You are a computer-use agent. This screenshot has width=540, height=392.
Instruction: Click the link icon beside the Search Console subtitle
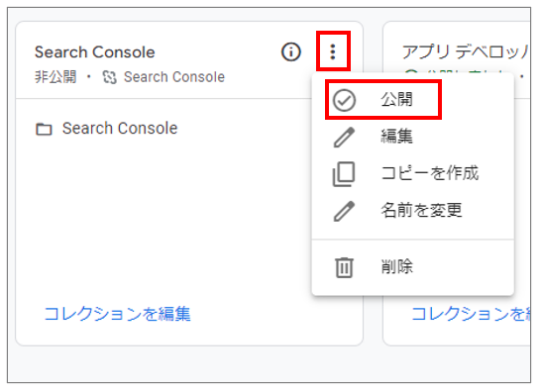click(110, 77)
